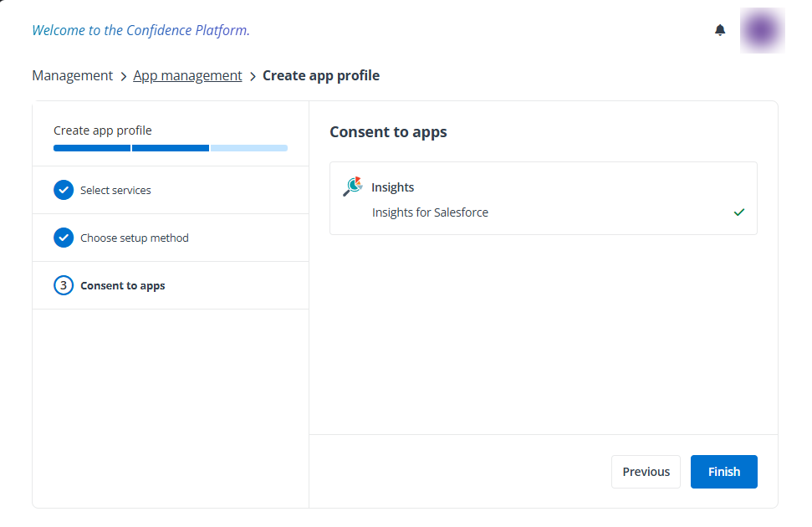
Task: Click the blue checkmark on Choose setup method
Action: tap(64, 238)
